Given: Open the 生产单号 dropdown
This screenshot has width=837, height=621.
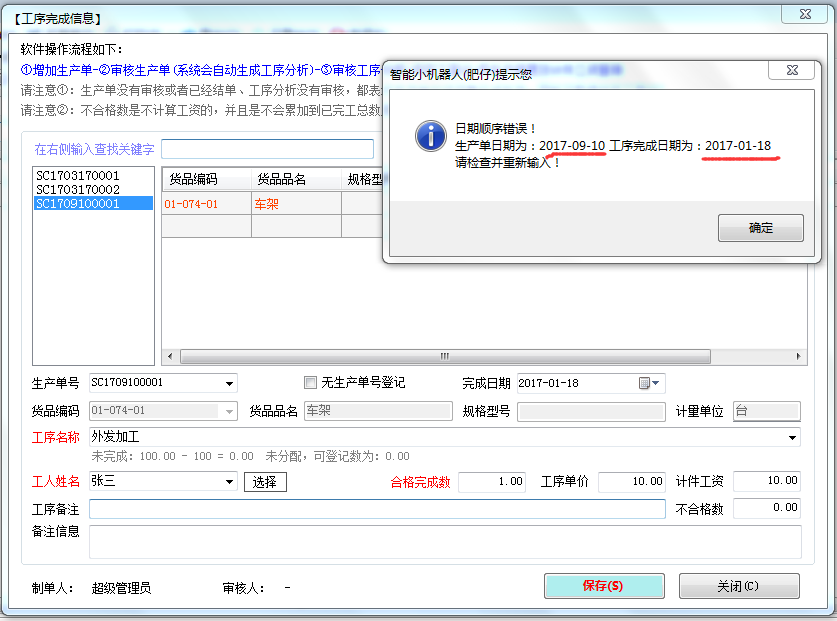Looking at the screenshot, I should pyautogui.click(x=230, y=383).
